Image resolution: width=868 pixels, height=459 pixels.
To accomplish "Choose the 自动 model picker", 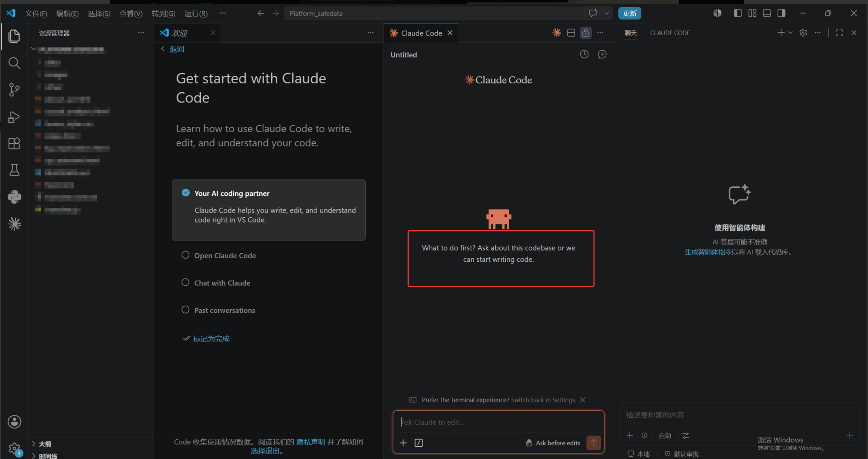I will 665,436.
